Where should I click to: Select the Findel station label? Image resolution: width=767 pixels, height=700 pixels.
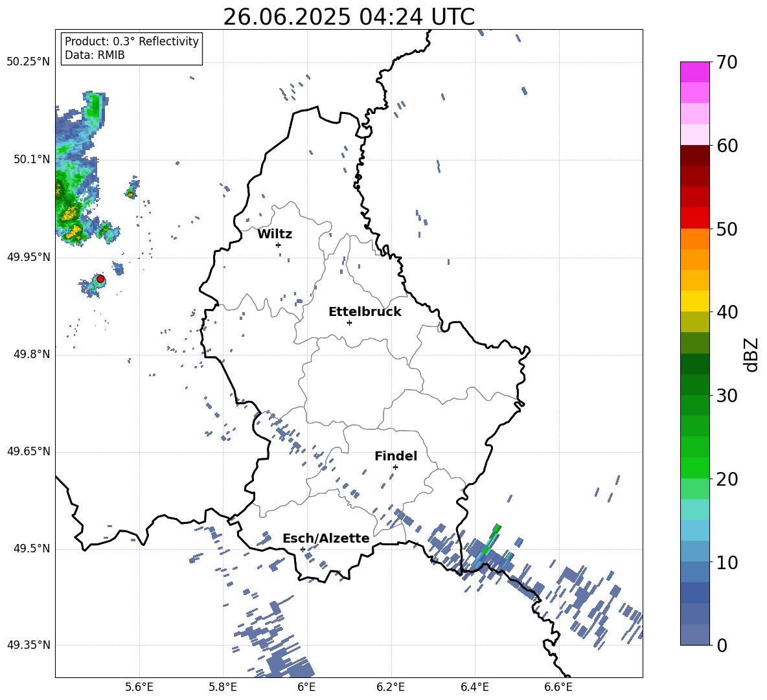click(396, 456)
